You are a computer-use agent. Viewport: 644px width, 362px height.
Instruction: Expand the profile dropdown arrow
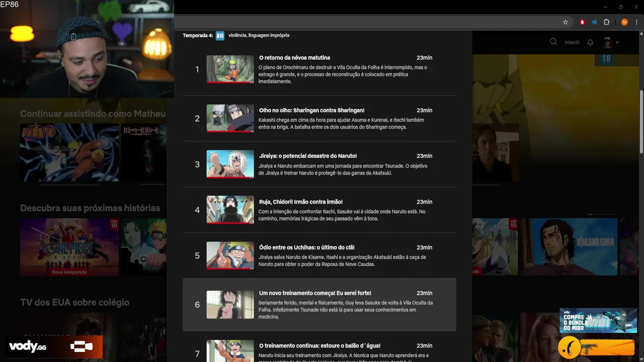coord(617,43)
